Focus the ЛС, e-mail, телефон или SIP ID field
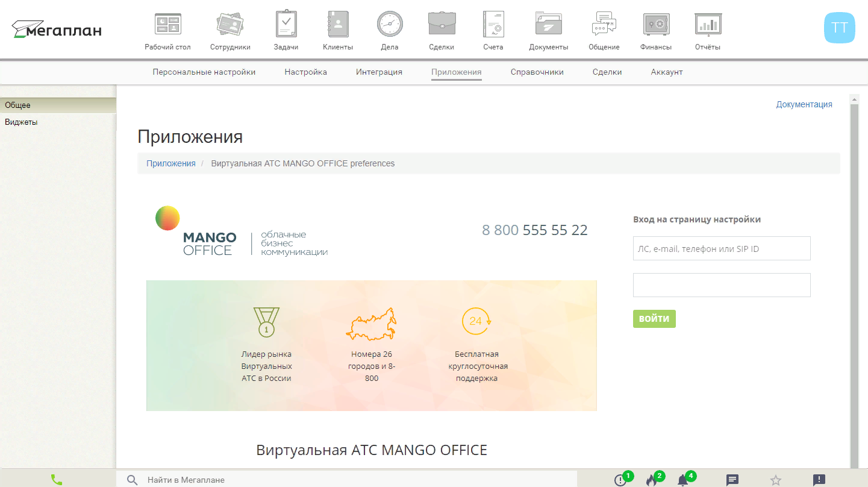The height and width of the screenshot is (487, 868). [x=722, y=248]
